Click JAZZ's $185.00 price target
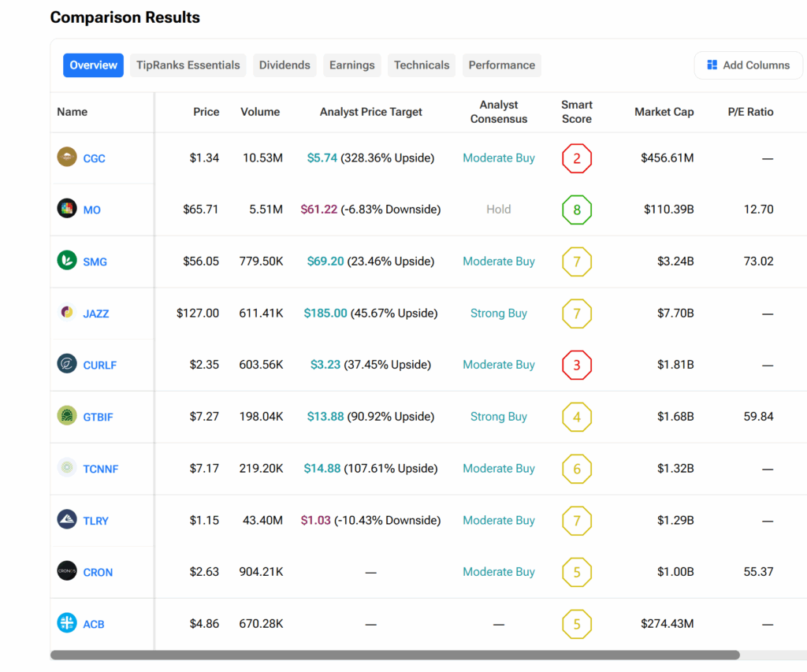 tap(325, 313)
